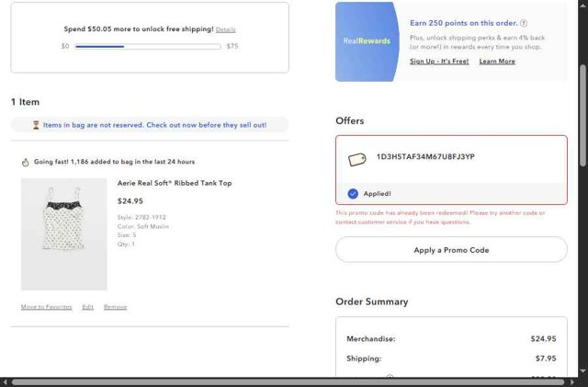Click the Style: 2782-1912 text
The height and width of the screenshot is (387, 588).
click(141, 217)
